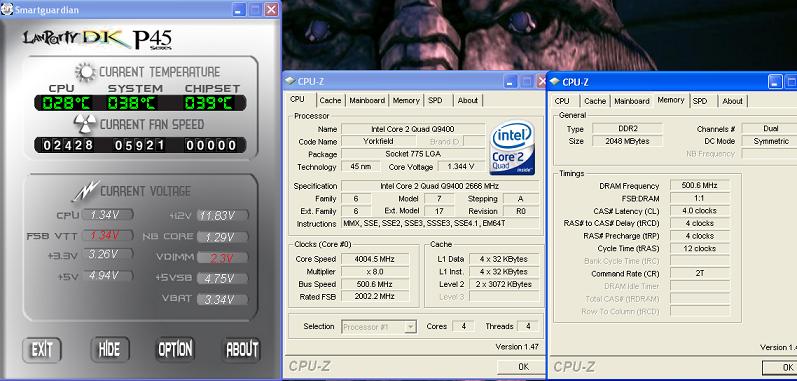Viewport: 797px width, 381px height.
Task: Click the LanParty DK P45 logo
Action: coord(97,39)
